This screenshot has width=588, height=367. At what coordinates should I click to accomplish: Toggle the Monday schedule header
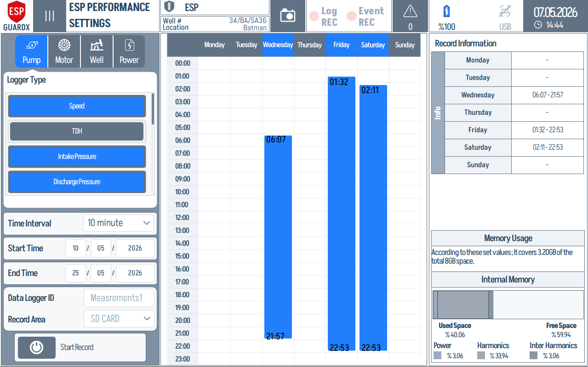(x=214, y=45)
